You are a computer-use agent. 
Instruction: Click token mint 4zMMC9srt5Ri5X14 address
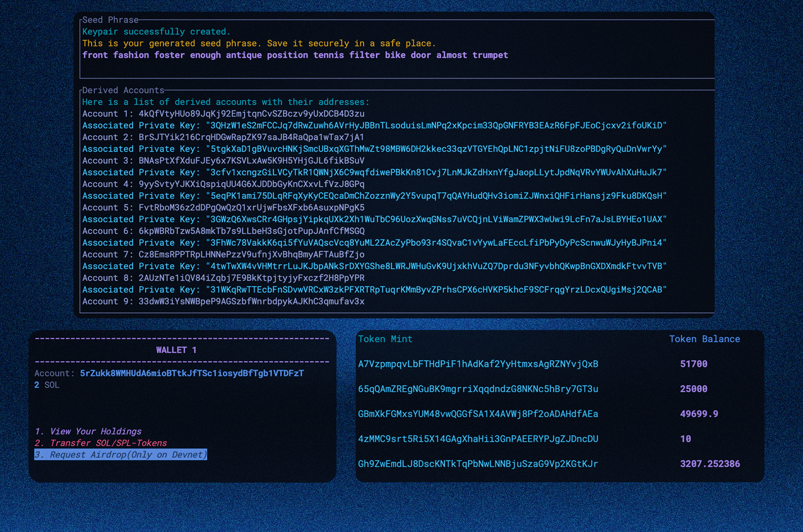point(478,439)
